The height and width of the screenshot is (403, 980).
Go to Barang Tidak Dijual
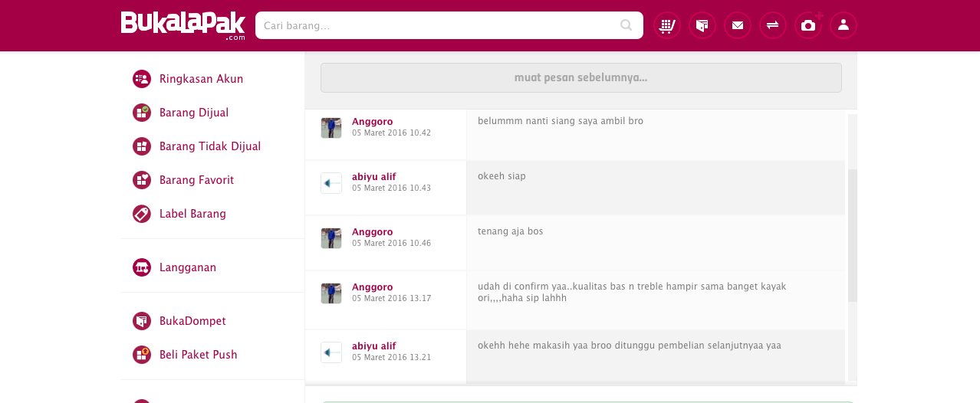tap(210, 146)
